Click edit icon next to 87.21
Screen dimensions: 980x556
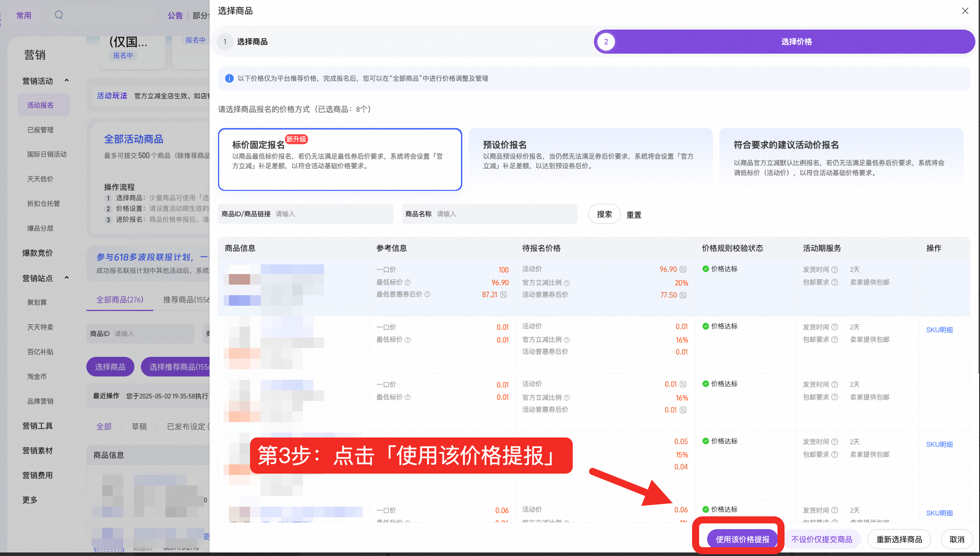(504, 295)
